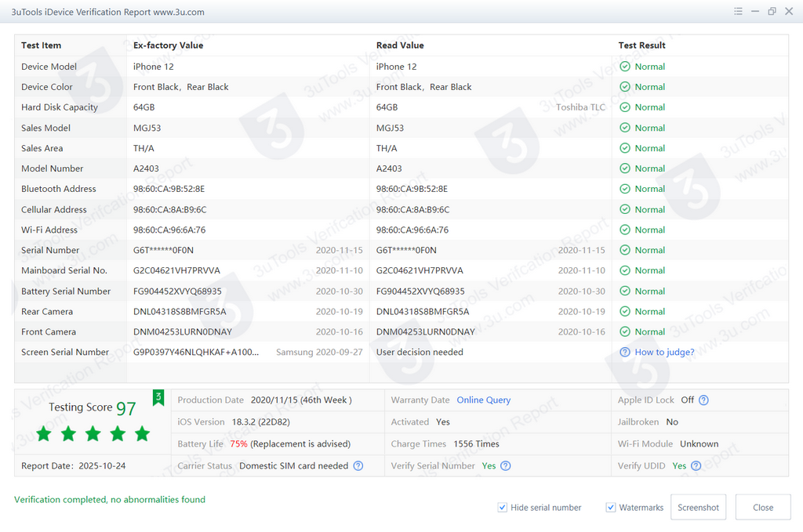Click the ex-factory Wi-Fi address 98:60:CA:96:6A:76

click(x=169, y=230)
